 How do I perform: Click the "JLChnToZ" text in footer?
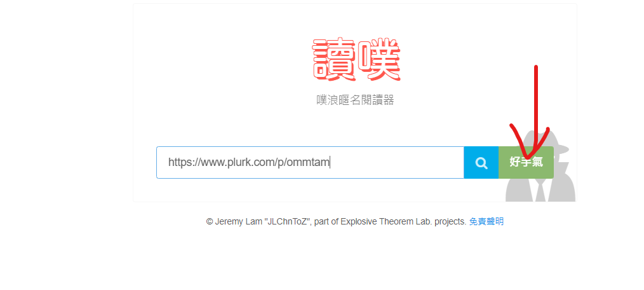point(287,222)
